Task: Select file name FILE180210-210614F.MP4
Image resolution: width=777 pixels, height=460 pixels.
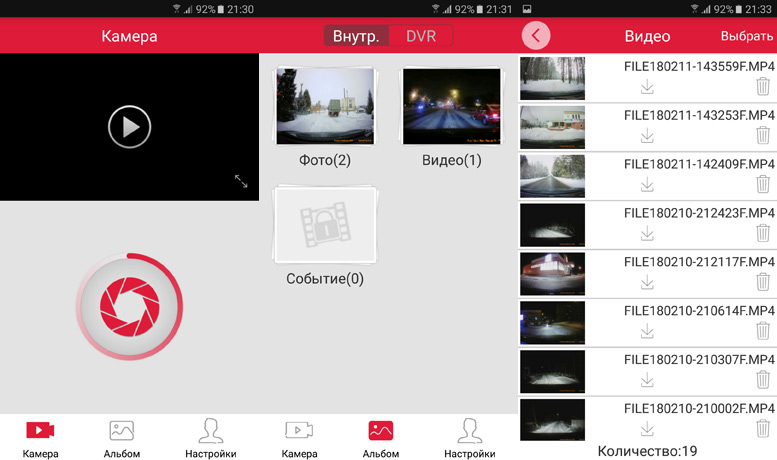Action: [699, 310]
